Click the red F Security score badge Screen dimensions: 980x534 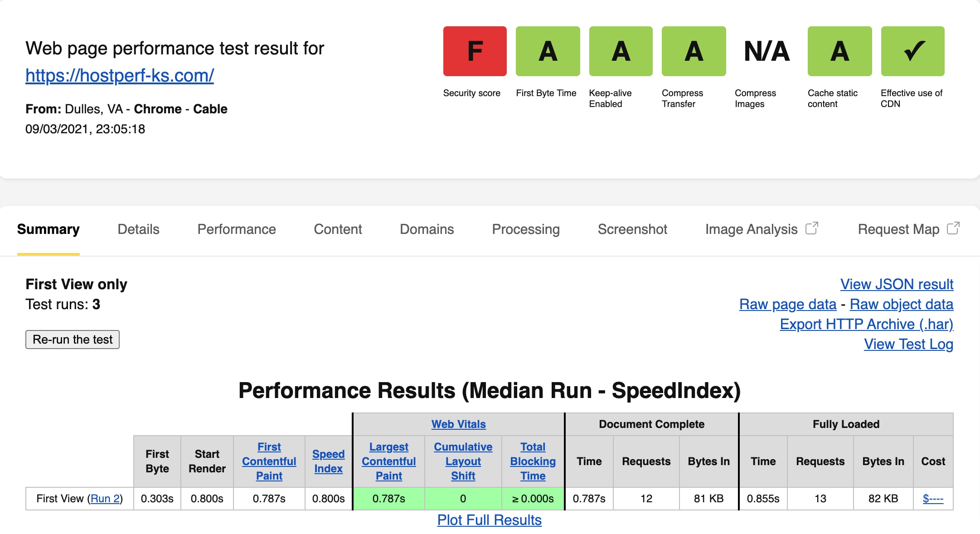(475, 51)
